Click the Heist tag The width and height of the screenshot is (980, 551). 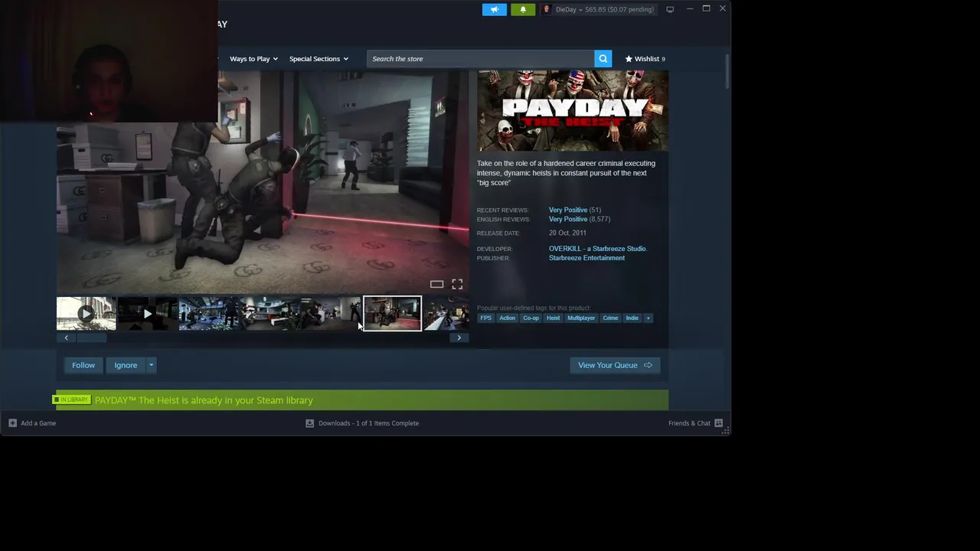[x=553, y=318]
